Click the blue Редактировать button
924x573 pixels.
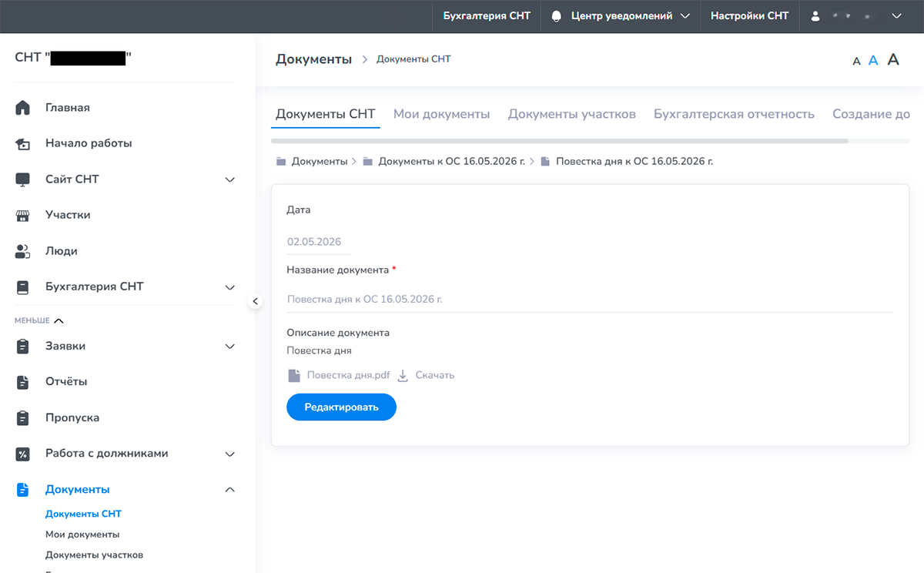(x=341, y=407)
